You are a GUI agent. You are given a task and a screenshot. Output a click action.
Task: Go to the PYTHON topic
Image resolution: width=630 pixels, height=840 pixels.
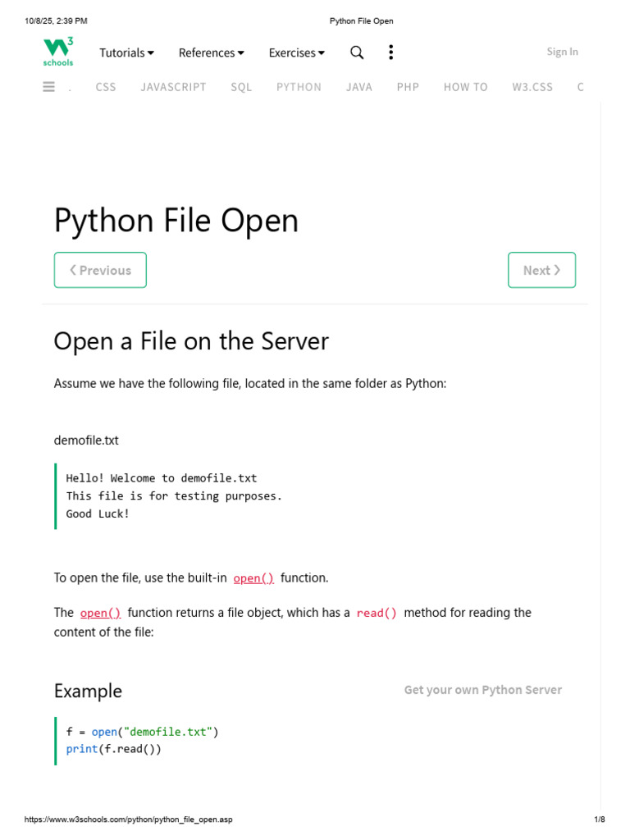(x=299, y=87)
